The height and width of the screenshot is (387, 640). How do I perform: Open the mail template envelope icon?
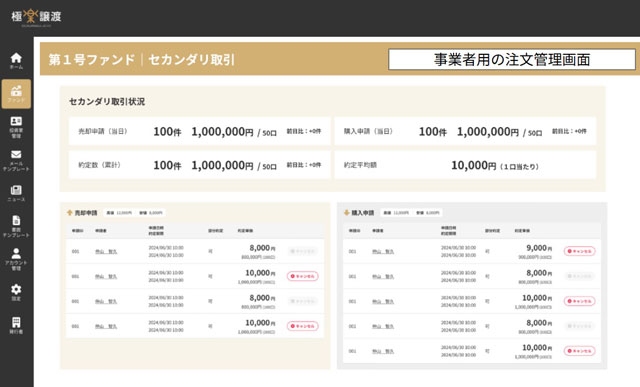tap(16, 160)
